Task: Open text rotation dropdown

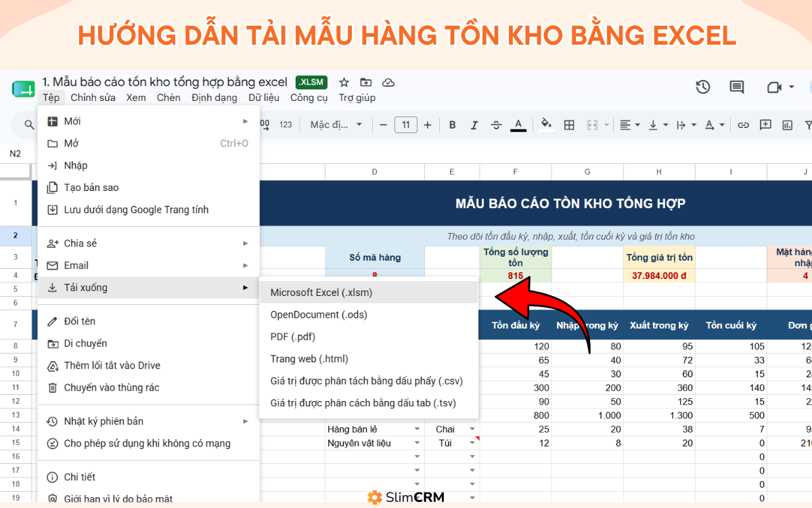Action: click(714, 125)
